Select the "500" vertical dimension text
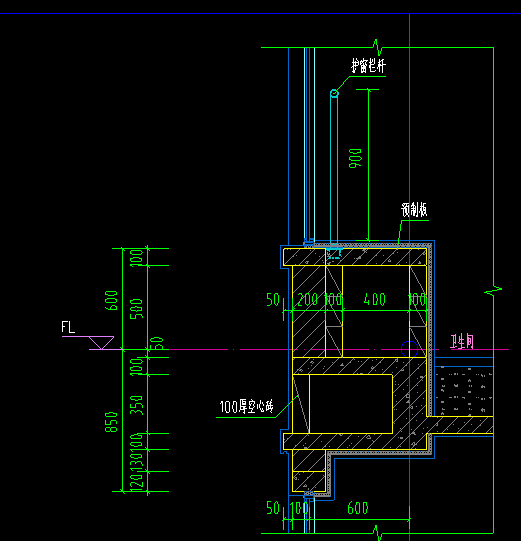521x541 pixels. (136, 309)
